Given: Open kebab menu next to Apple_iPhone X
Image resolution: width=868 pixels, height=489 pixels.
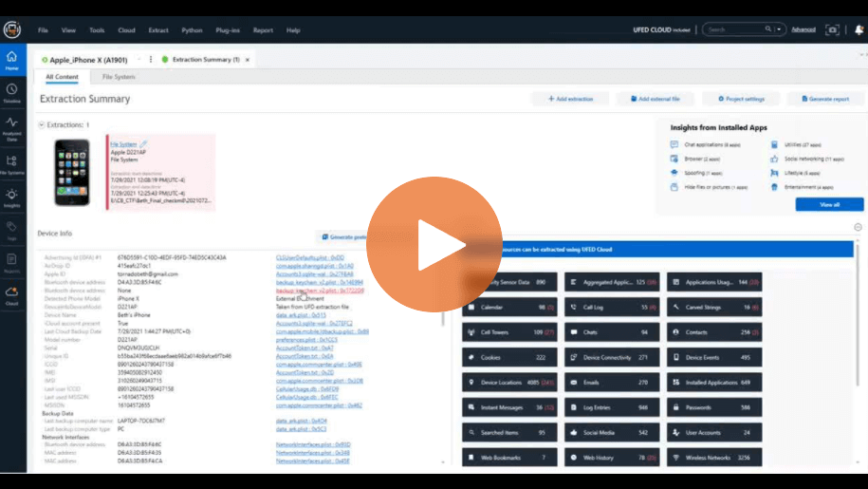Looking at the screenshot, I should 151,60.
